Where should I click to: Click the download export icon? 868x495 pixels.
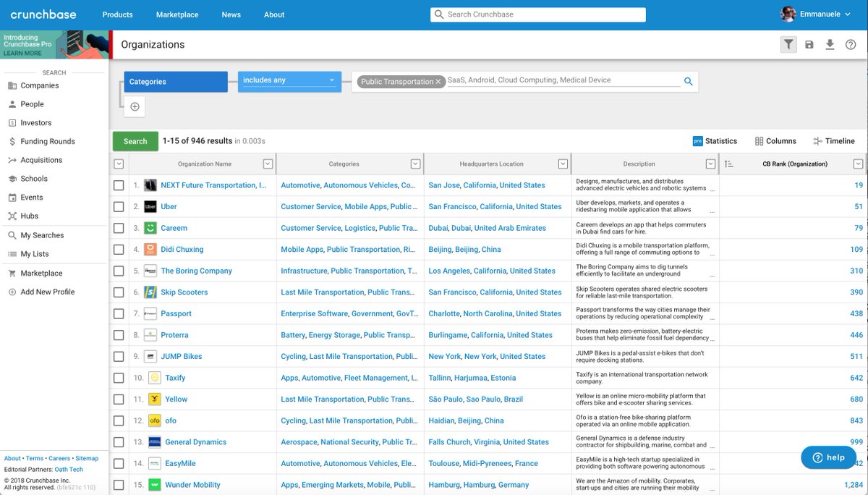(x=830, y=45)
